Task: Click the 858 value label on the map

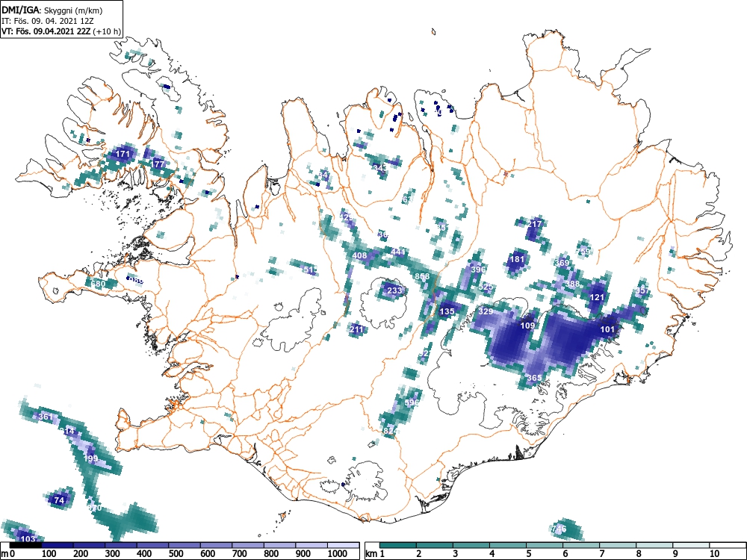Action: (423, 276)
